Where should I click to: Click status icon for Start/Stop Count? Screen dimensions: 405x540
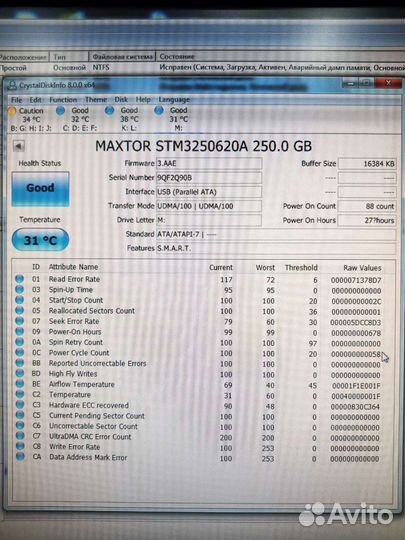(20, 300)
